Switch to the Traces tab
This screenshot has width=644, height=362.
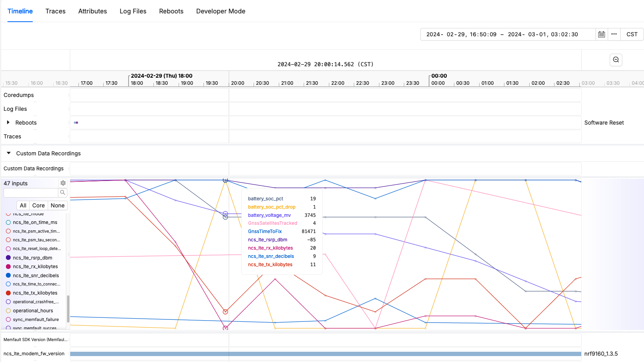coord(55,11)
